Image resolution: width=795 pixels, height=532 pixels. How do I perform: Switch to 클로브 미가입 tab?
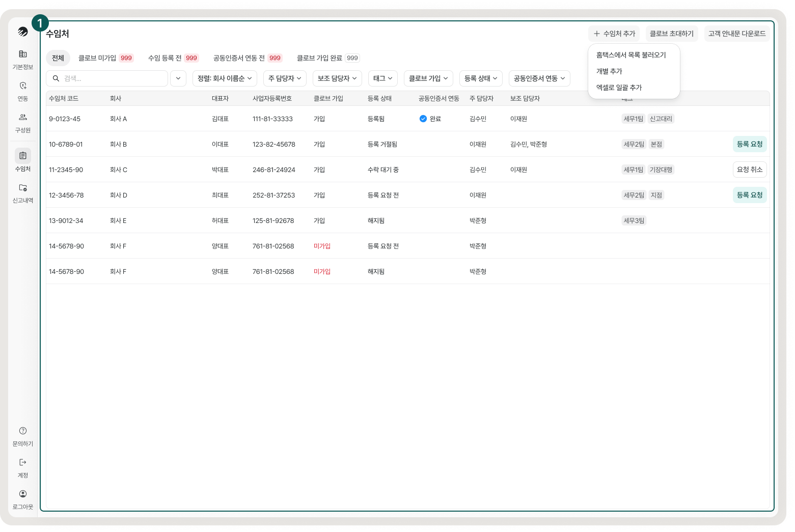click(x=105, y=58)
